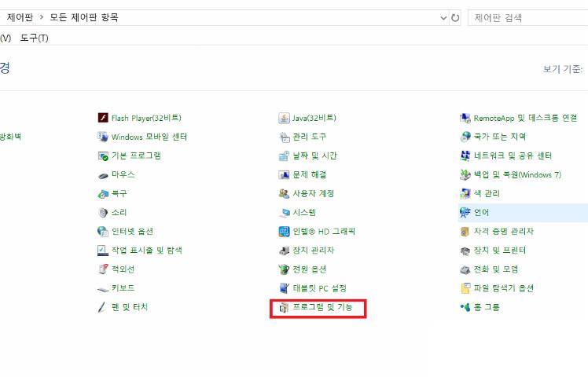Select the 언어 link text
Viewport: 588px width, 377px height.
click(481, 213)
